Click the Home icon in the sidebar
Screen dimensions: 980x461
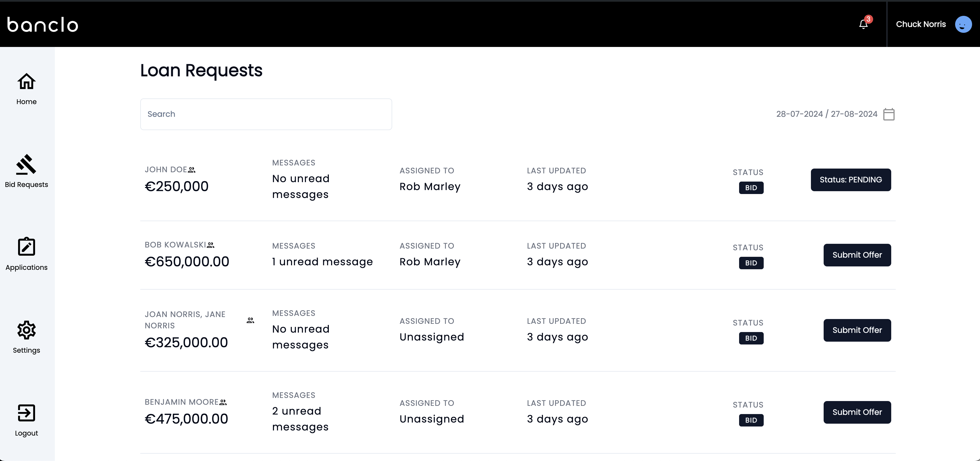tap(26, 81)
